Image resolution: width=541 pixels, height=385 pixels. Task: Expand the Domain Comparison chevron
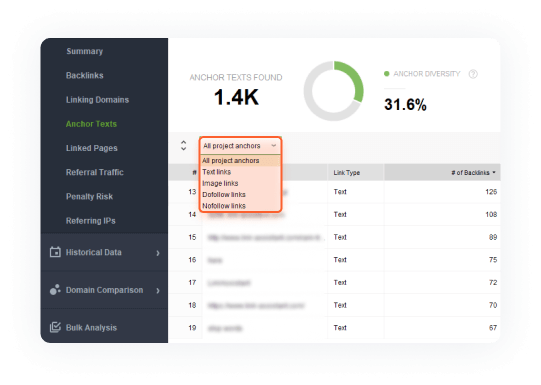(x=158, y=290)
